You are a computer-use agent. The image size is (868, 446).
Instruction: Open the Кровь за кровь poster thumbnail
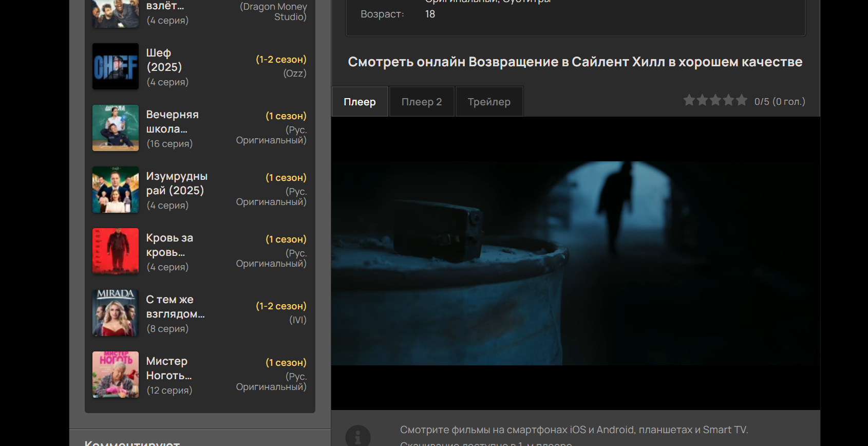tap(116, 251)
